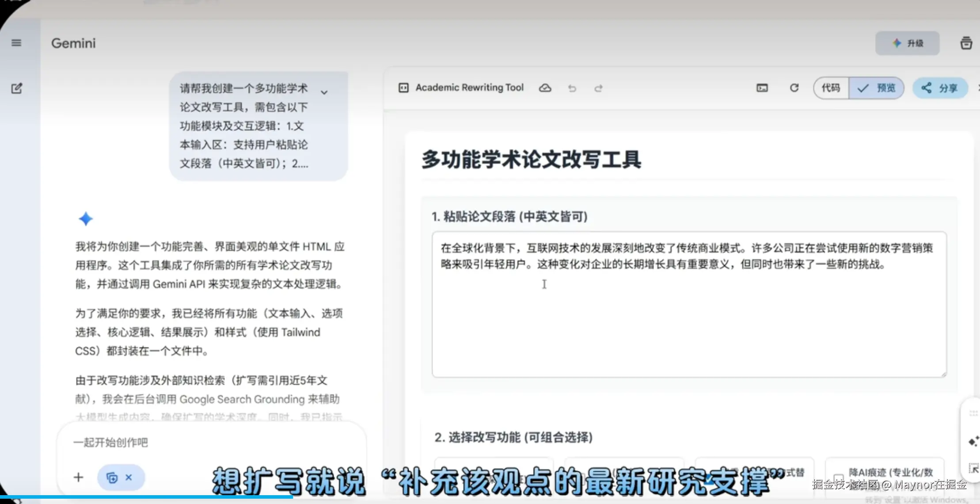Screen dimensions: 980x504
Task: Open the Gemini main menu hamburger icon
Action: click(x=16, y=43)
